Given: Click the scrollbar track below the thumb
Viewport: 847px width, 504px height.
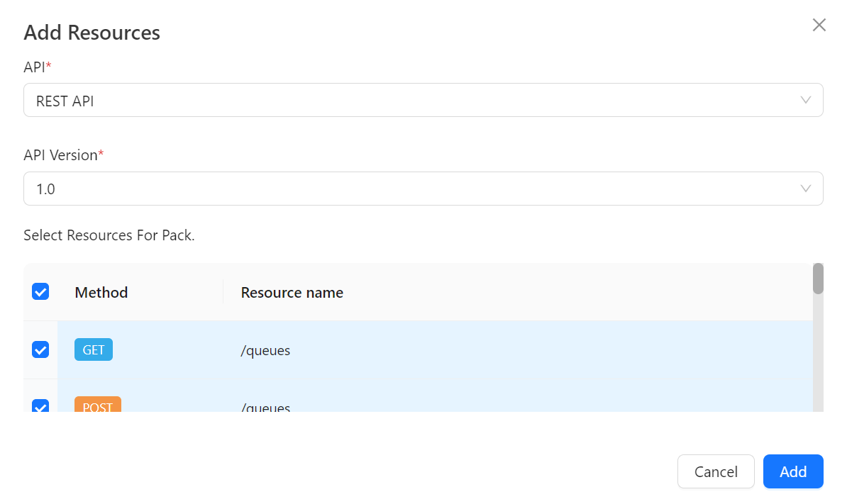Looking at the screenshot, I should 818,354.
